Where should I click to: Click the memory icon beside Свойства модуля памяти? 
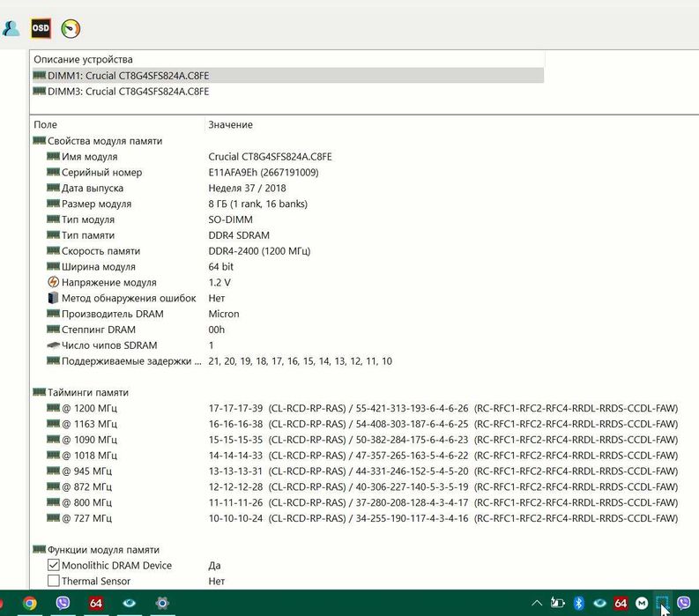[40, 140]
